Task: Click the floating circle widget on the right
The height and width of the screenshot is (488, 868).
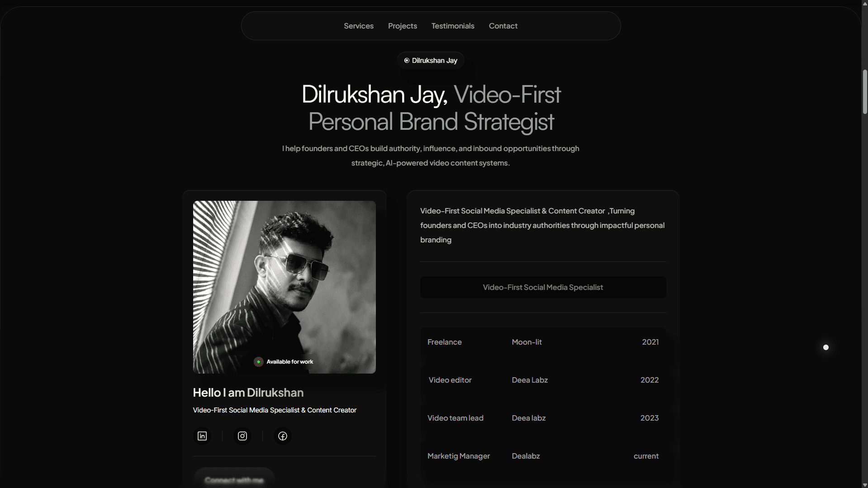Action: (x=826, y=347)
